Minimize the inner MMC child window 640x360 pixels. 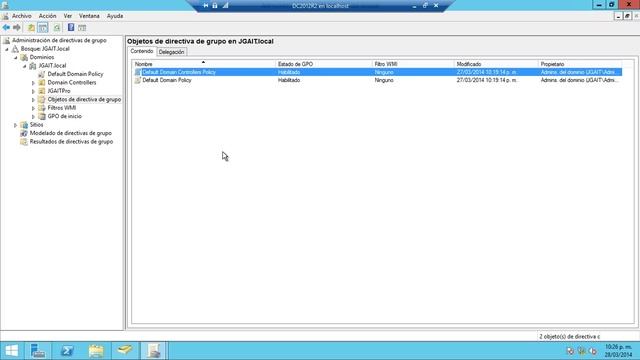[618, 16]
